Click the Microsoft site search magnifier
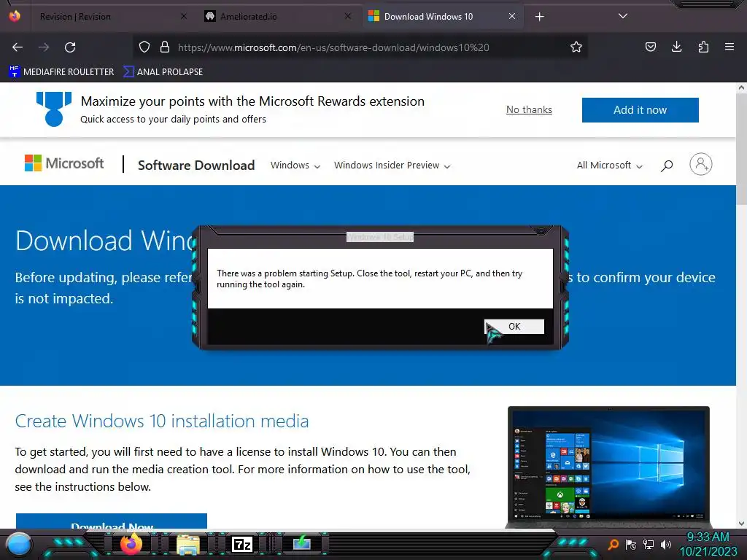 [x=667, y=166]
